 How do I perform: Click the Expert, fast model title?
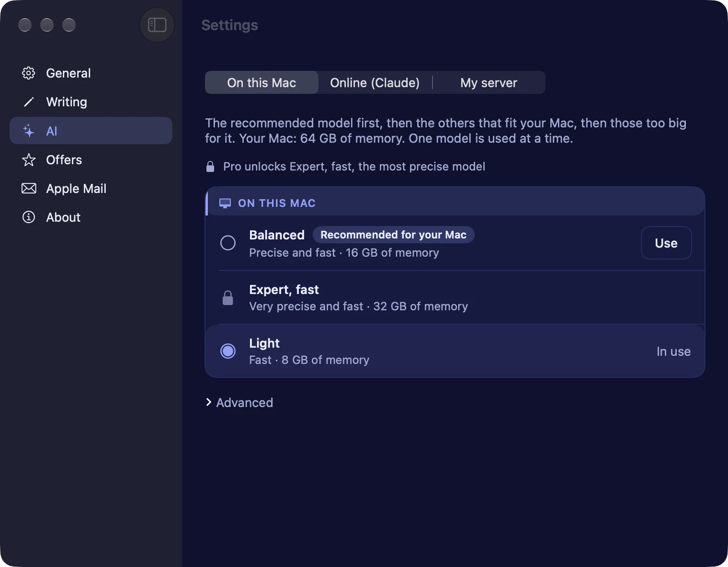tap(284, 290)
